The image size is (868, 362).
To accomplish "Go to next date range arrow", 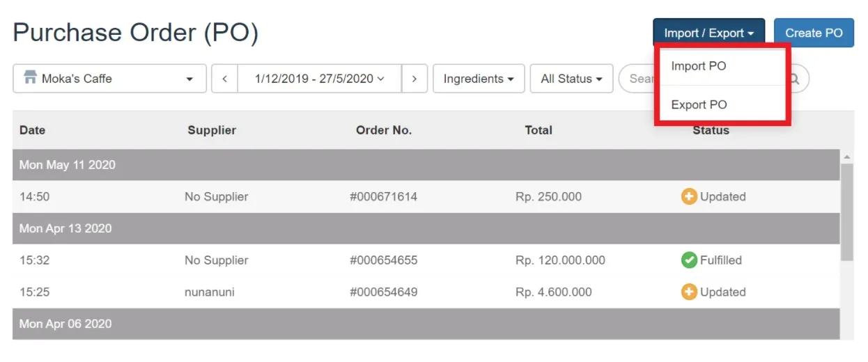I will (x=414, y=79).
